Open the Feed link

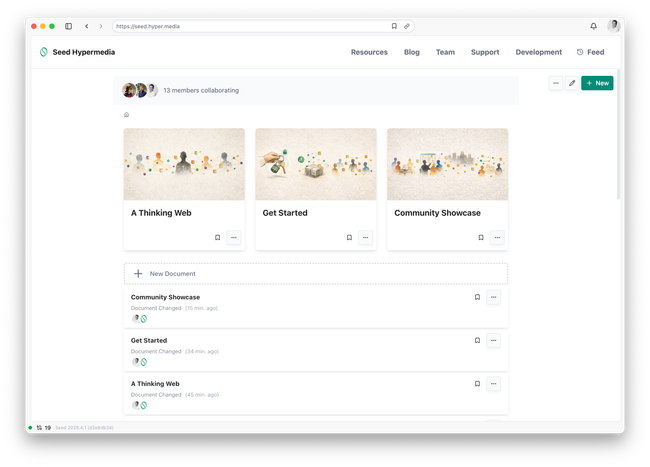pyautogui.click(x=590, y=52)
